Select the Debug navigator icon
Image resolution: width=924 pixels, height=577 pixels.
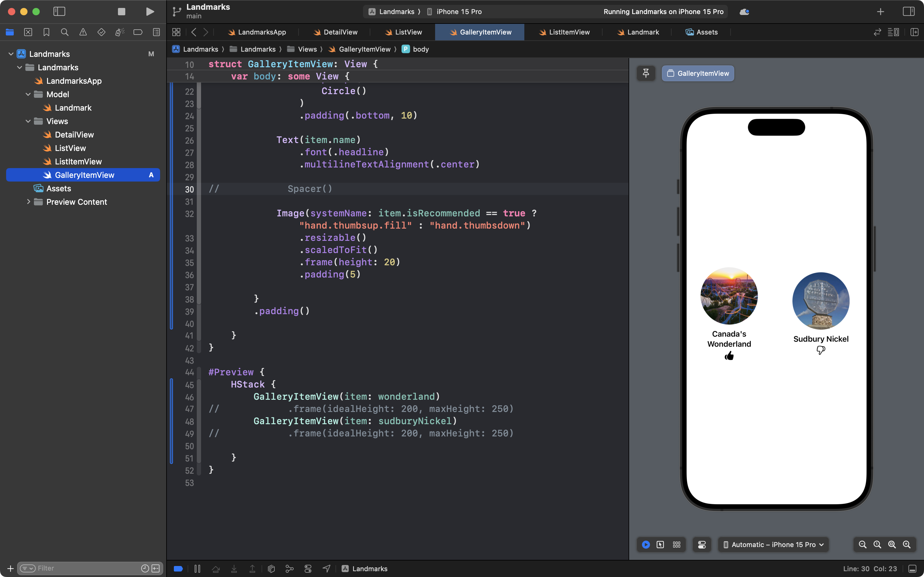click(119, 32)
